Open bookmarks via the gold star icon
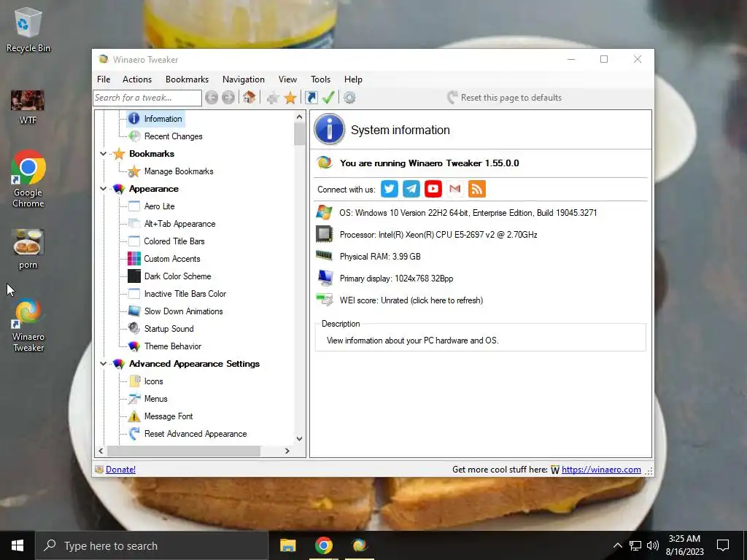The width and height of the screenshot is (747, 560). click(290, 98)
